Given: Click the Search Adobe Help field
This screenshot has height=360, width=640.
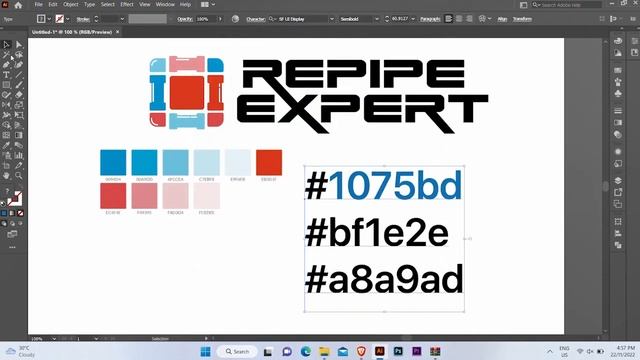Looking at the screenshot, I should 567,5.
